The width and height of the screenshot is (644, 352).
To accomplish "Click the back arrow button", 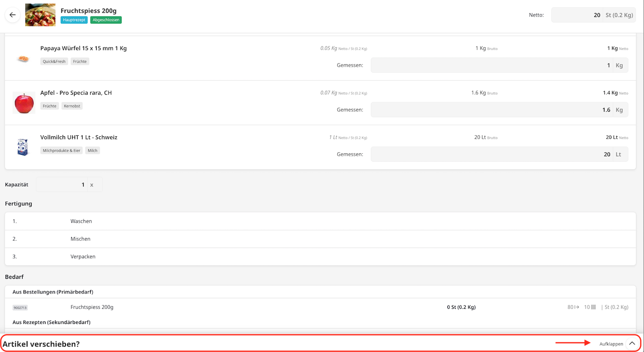I will click(x=13, y=15).
